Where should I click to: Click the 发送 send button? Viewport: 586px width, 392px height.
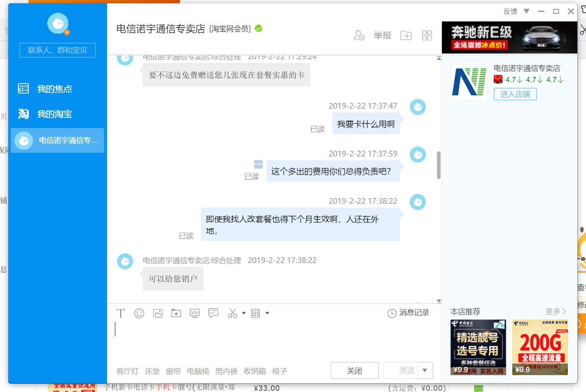(x=401, y=371)
